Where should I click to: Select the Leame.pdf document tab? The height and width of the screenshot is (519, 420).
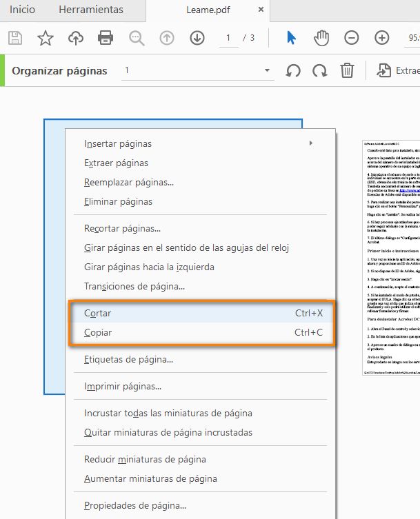pyautogui.click(x=208, y=10)
